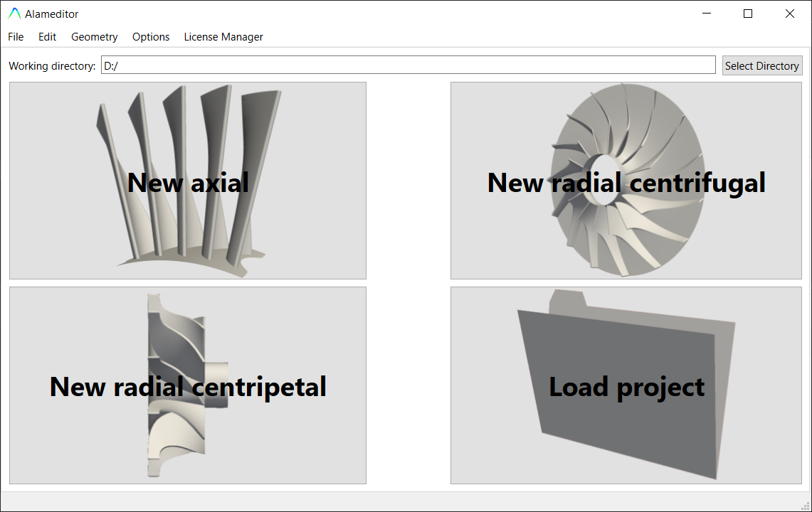
Task: Click the resize grip in the status bar corner
Action: coord(805,506)
